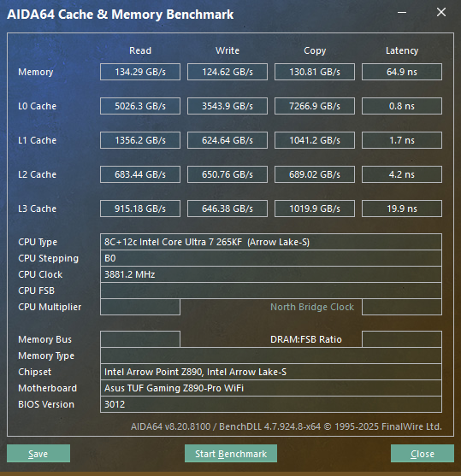Click the CPU FSB label
Image resolution: width=461 pixels, height=476 pixels.
pos(36,291)
